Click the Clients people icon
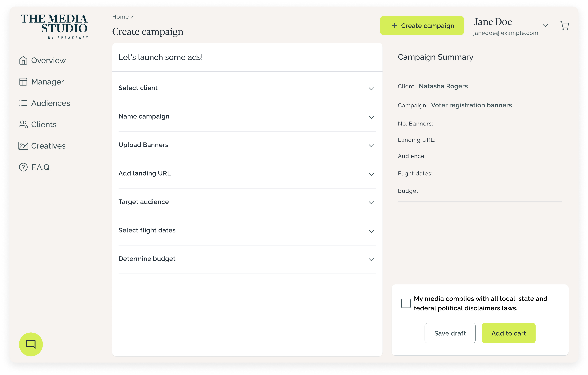This screenshot has height=375, width=588. coord(23,124)
